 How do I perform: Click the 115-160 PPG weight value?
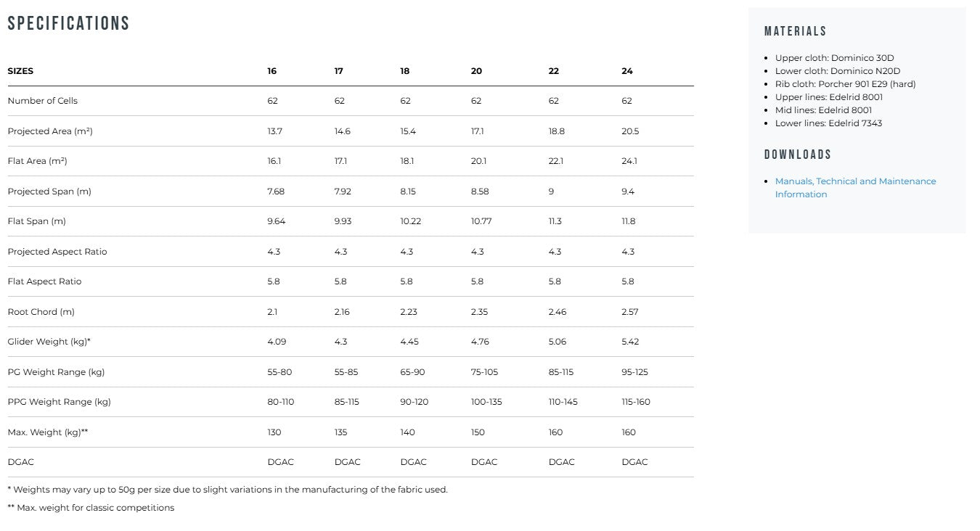click(636, 402)
